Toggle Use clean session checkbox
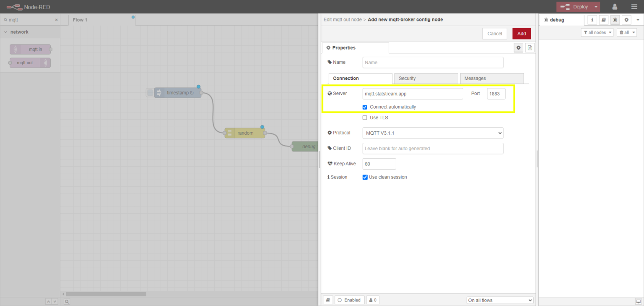The height and width of the screenshot is (306, 644). click(x=365, y=177)
